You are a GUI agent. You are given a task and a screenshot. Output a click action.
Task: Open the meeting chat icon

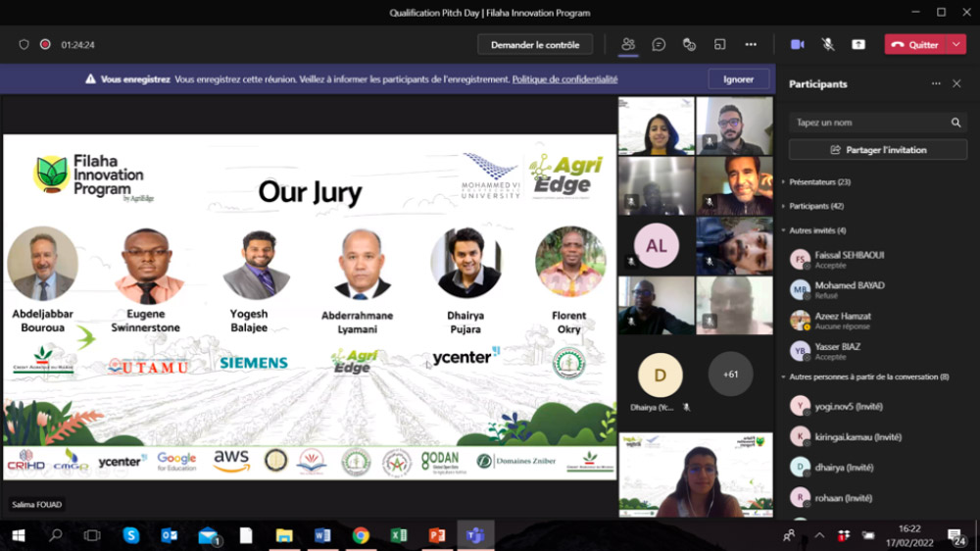[659, 44]
